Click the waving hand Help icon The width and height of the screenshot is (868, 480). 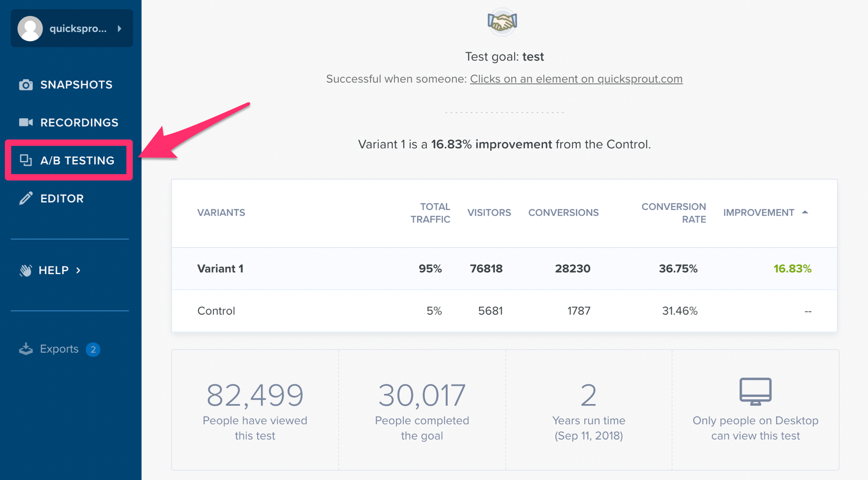point(25,270)
